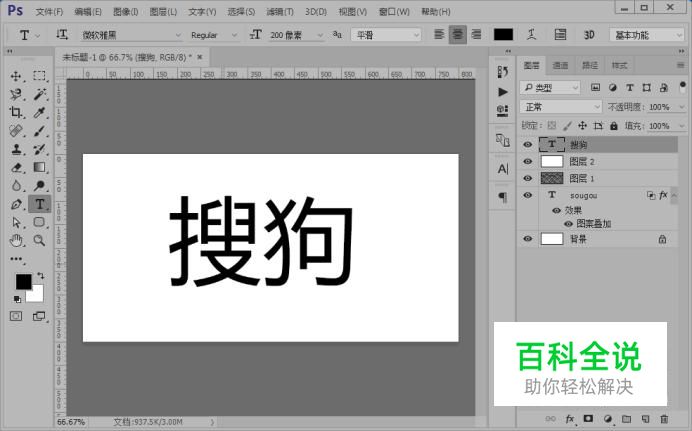Select the Path Selection tool
Screen dimensions: 692x431
(16, 222)
